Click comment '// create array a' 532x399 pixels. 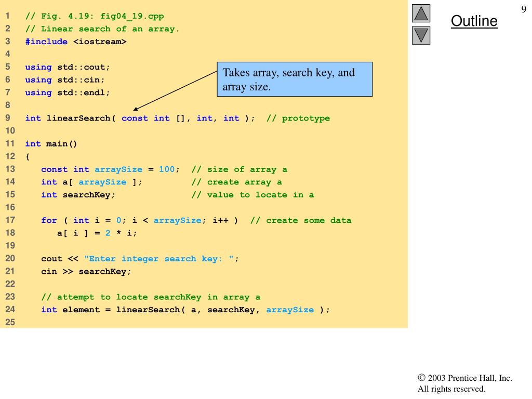point(236,182)
